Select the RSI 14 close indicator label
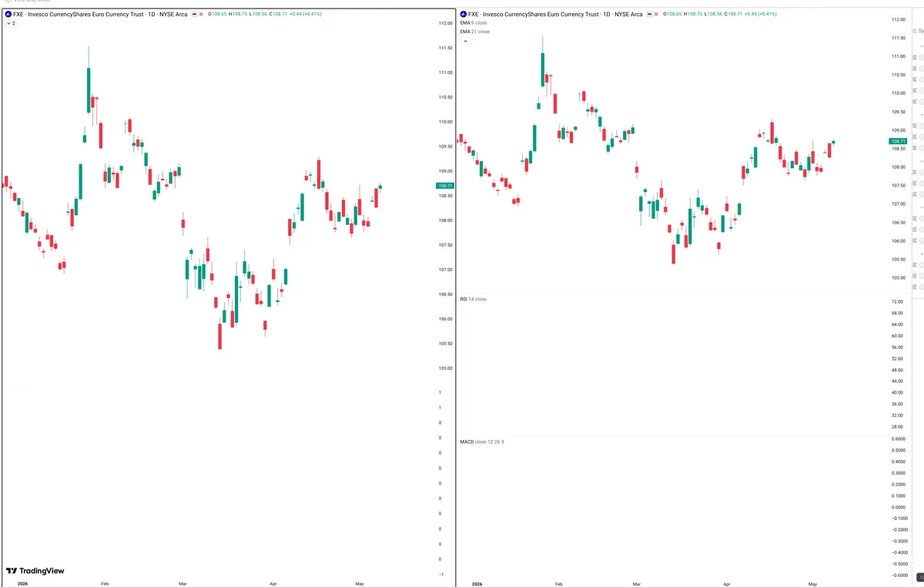 (x=473, y=298)
